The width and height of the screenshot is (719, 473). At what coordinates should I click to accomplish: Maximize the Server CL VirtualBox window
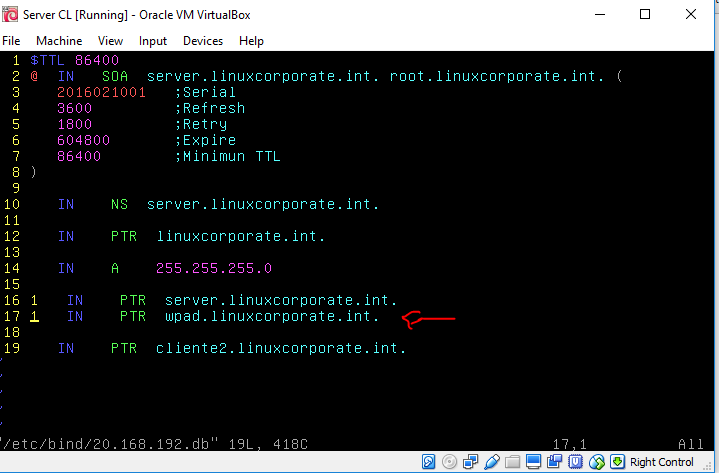[645, 14]
